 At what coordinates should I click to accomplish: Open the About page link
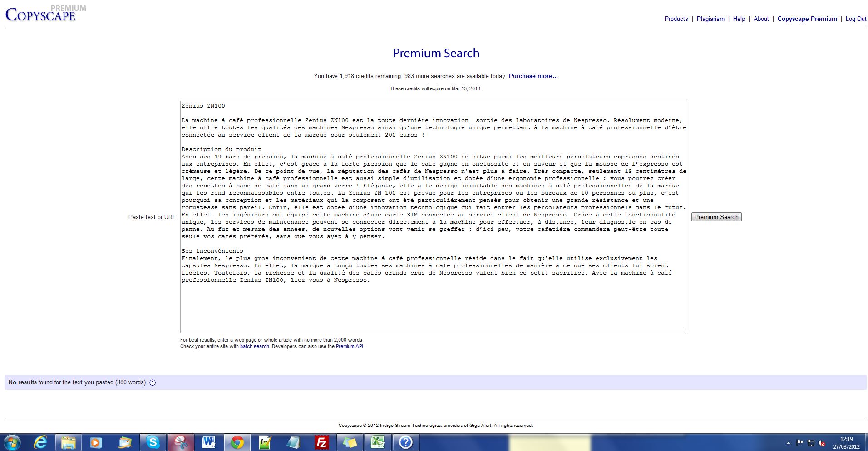(x=761, y=19)
